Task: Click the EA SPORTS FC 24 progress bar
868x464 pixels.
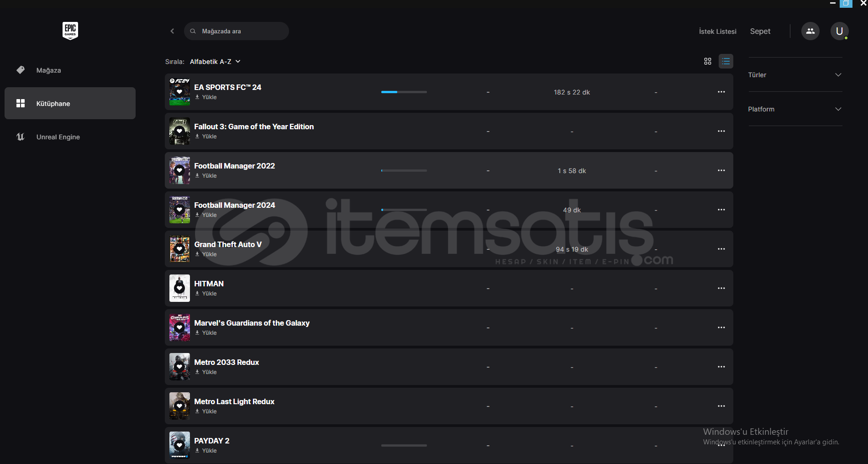Action: pos(404,92)
